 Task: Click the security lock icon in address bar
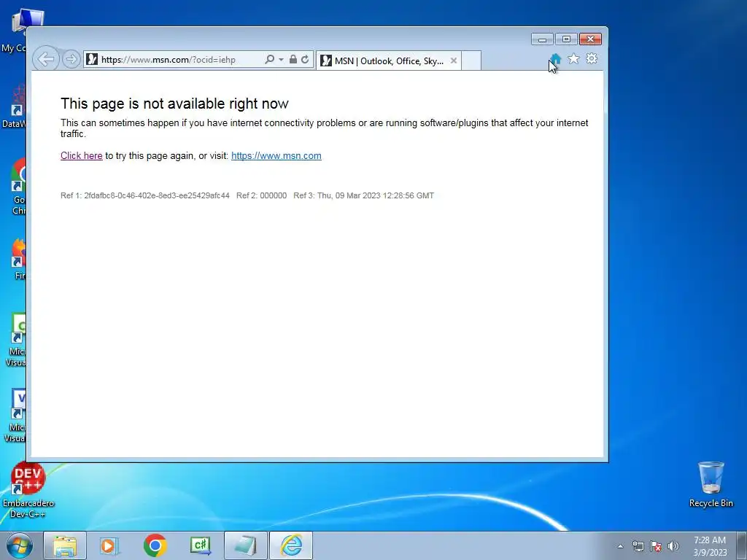click(293, 59)
